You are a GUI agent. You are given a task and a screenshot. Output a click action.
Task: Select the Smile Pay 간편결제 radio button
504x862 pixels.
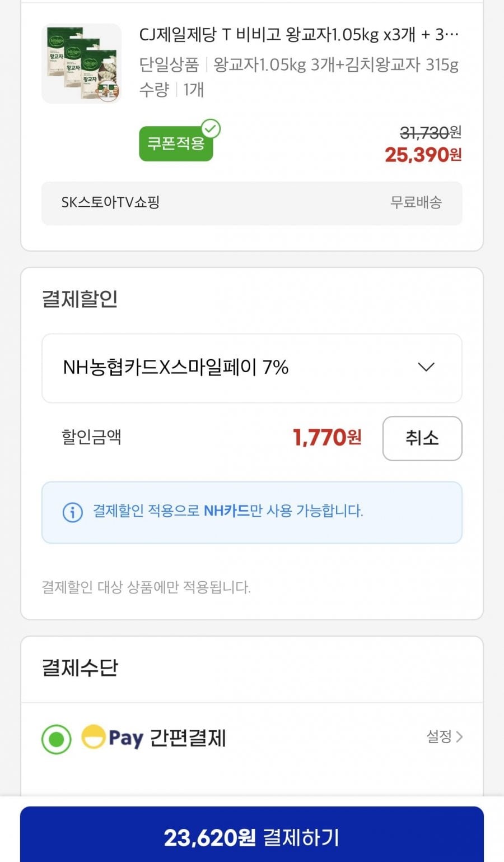click(57, 739)
